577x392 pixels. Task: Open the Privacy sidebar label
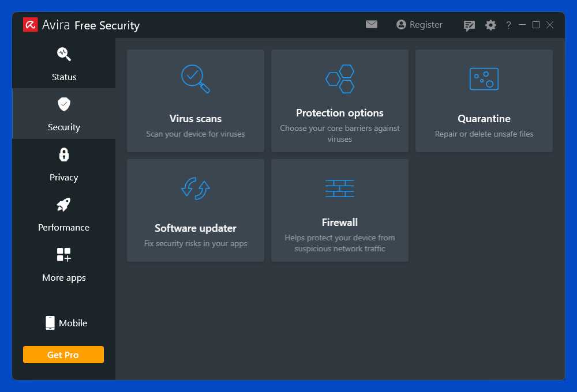64,177
